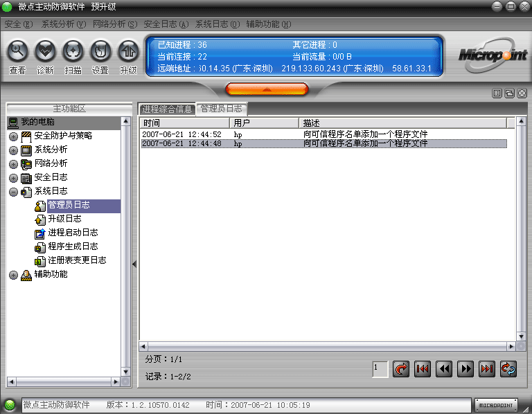Screen dimensions: 532x414
Task: Click the 远端地址 remote address text
Action: point(294,69)
